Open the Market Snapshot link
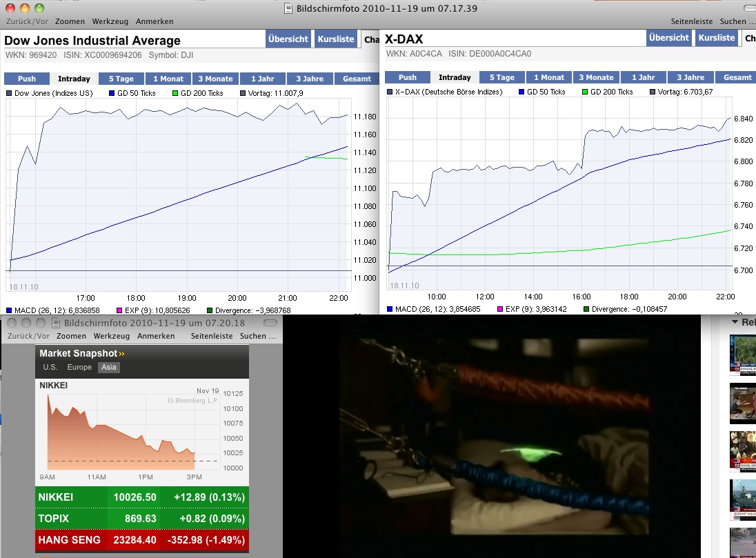The image size is (756, 558). (x=82, y=353)
